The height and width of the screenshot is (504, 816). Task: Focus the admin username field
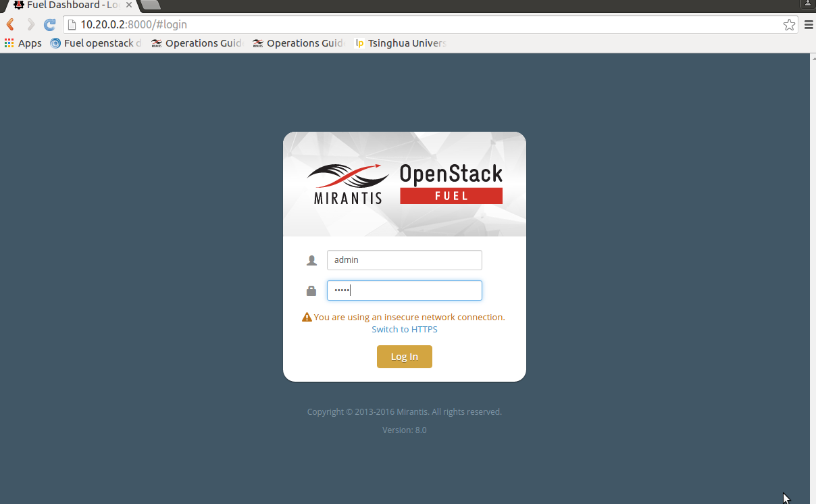[405, 260]
